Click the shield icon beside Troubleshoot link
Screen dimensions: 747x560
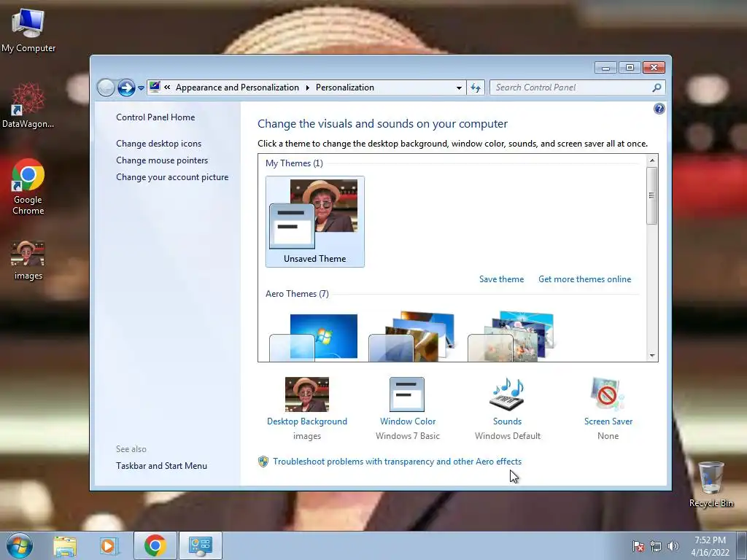(x=263, y=462)
